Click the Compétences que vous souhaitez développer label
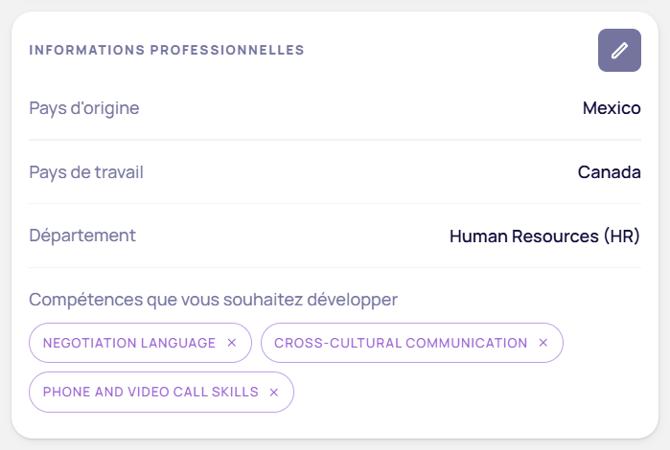Image resolution: width=670 pixels, height=450 pixels. [213, 300]
